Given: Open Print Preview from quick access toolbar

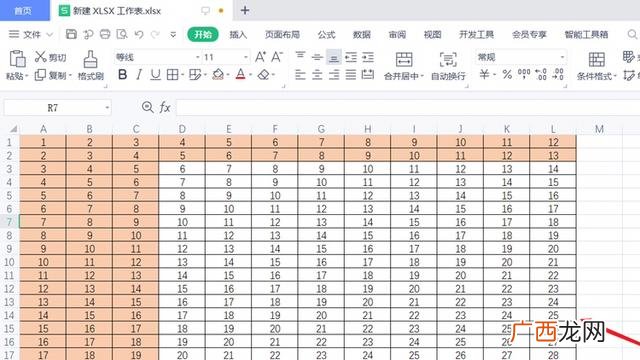Looking at the screenshot, I should [x=122, y=34].
